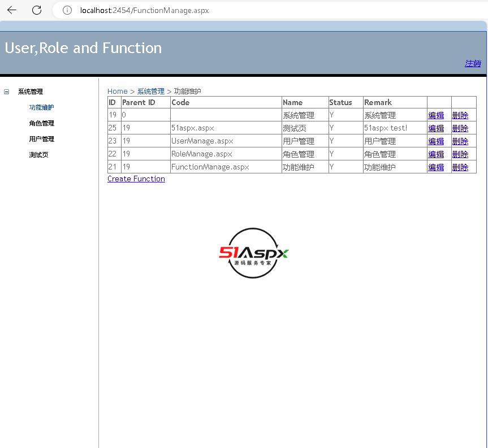Navigate to 系统管理 breadcrumb link
488x448 pixels.
(150, 91)
